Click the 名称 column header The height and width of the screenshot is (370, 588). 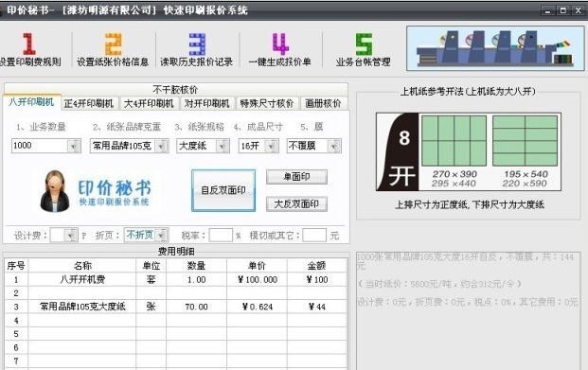(x=82, y=265)
